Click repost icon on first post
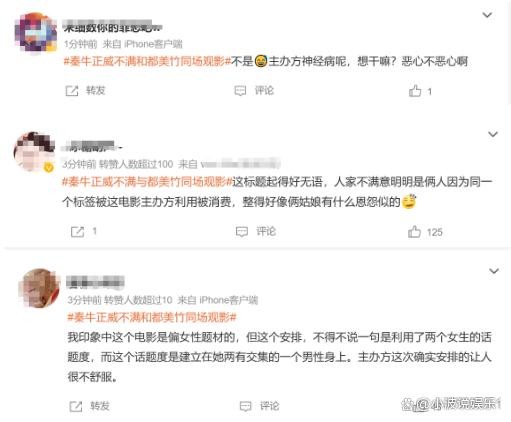 [72, 91]
